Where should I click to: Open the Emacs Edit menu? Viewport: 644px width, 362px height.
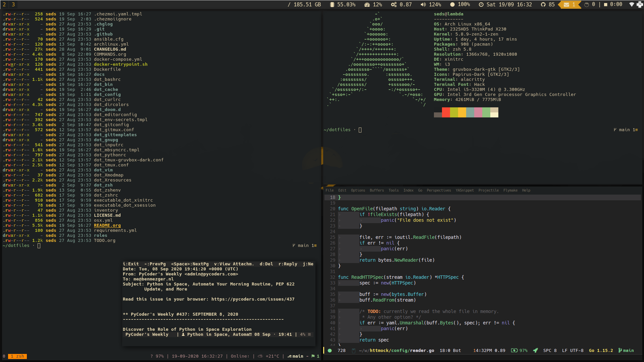pyautogui.click(x=342, y=190)
